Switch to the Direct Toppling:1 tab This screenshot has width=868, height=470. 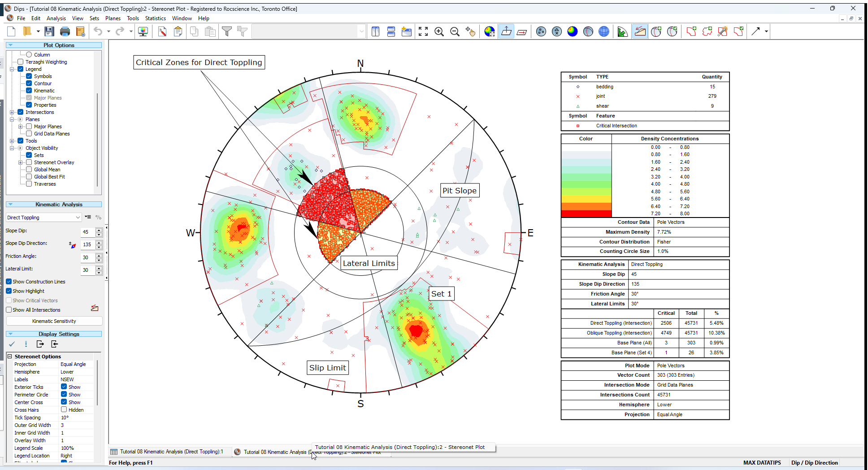[169, 452]
